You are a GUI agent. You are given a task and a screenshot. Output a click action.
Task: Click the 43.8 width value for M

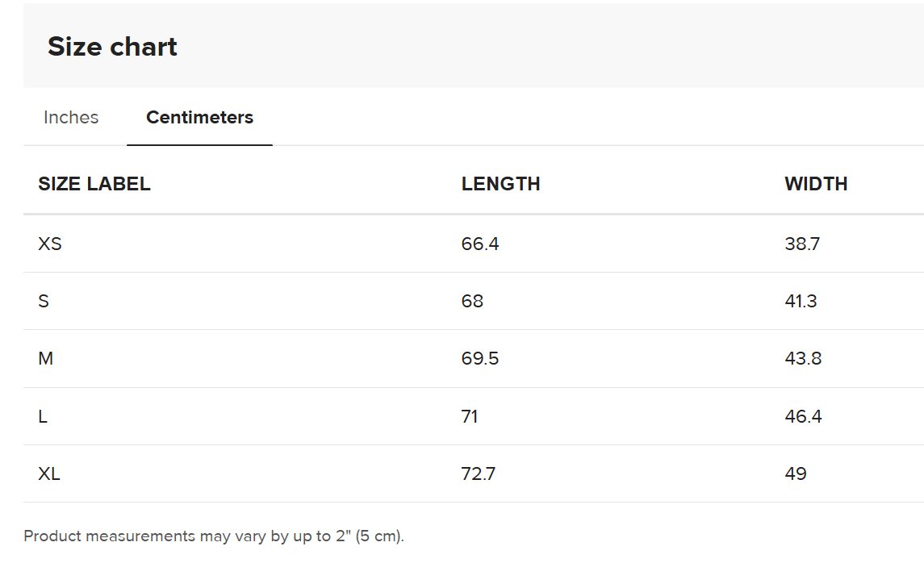tap(803, 358)
